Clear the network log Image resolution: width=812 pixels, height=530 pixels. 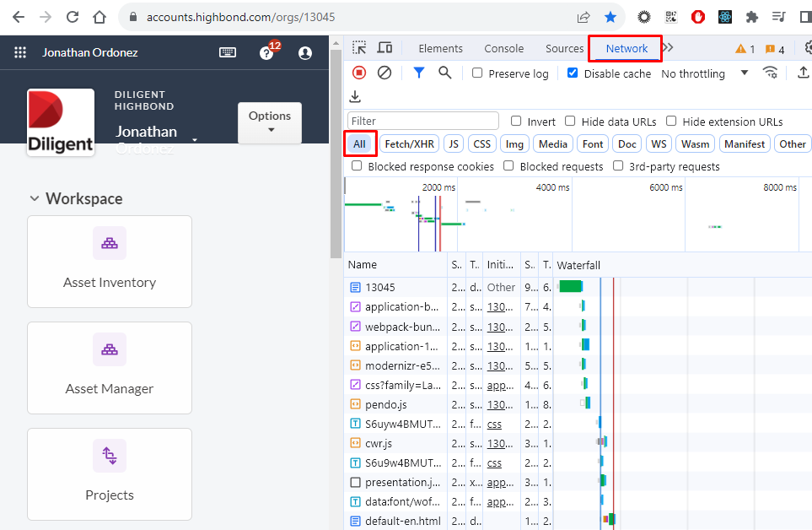(384, 73)
